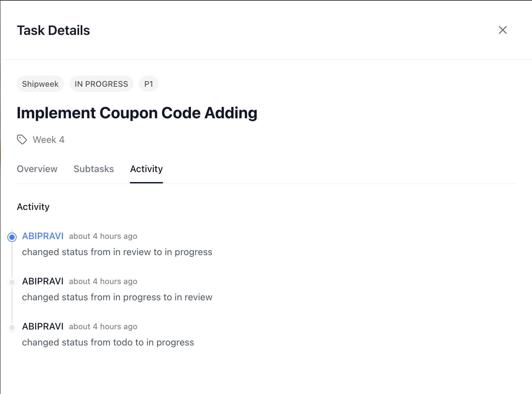Viewport: 532px width, 394px height.
Task: Click the tag icon beside Week 4
Action: coord(22,140)
